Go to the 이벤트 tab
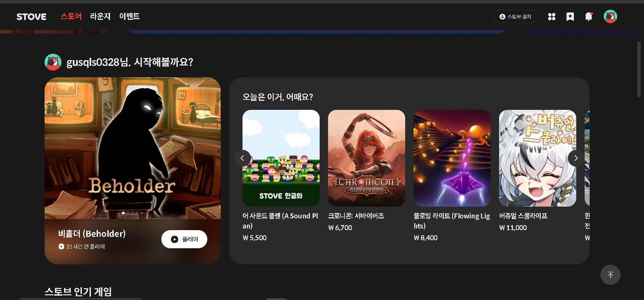 (129, 16)
